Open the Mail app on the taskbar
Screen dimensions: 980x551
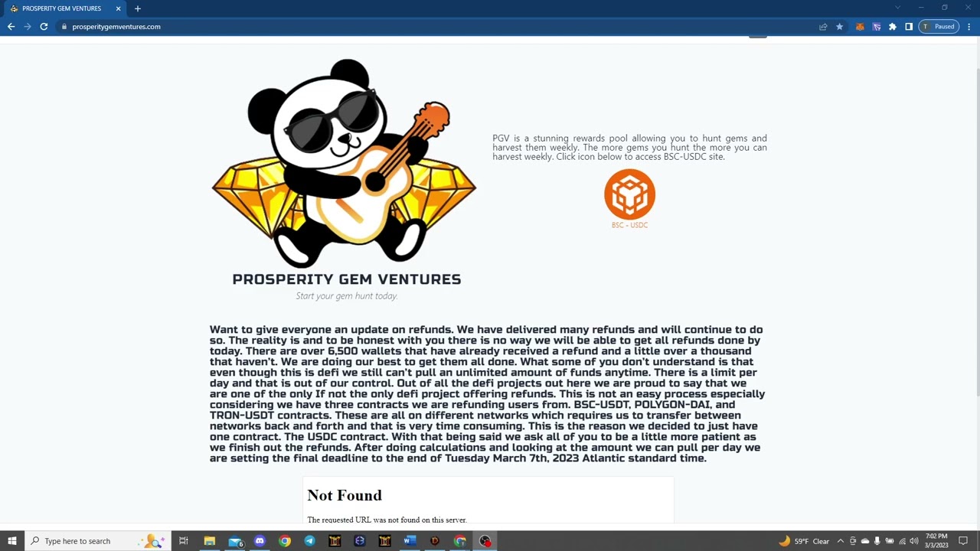[234, 541]
